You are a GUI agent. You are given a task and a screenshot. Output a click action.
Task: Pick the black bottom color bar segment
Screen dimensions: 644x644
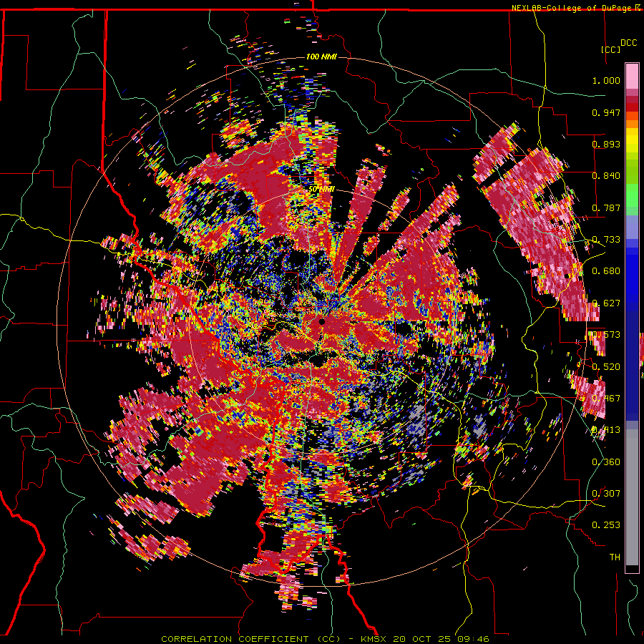point(632,569)
